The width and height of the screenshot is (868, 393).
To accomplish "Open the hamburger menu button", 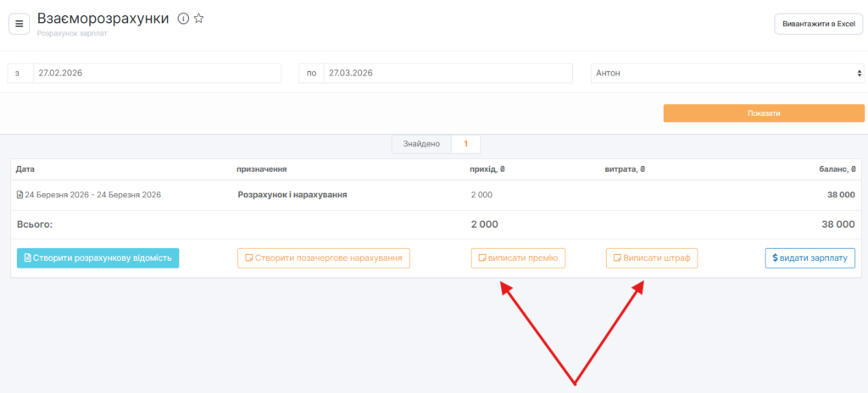I will (19, 24).
